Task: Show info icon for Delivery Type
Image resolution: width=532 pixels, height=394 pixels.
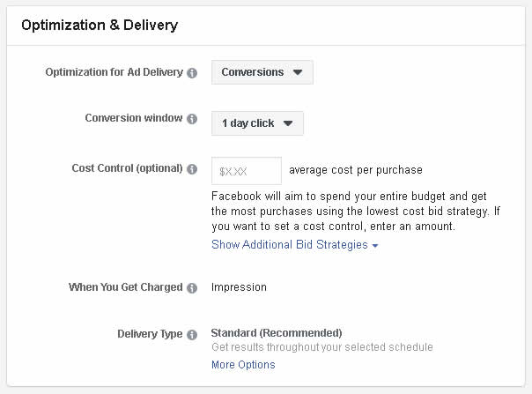Action: (192, 335)
